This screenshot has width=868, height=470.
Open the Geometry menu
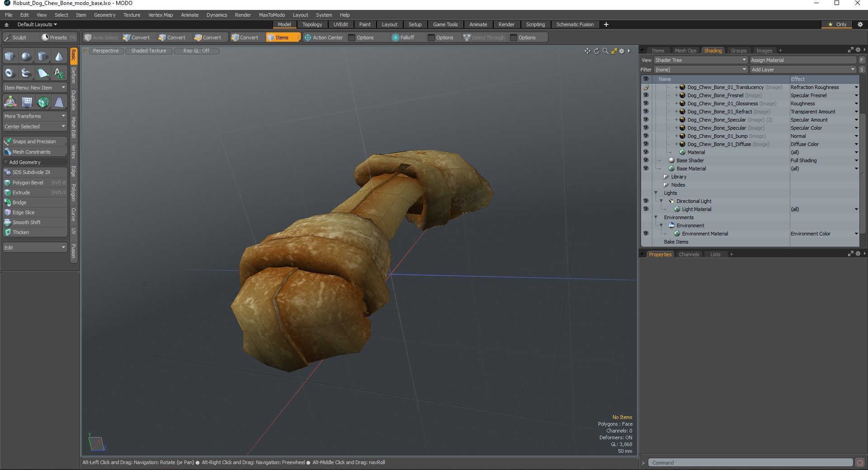(x=104, y=15)
